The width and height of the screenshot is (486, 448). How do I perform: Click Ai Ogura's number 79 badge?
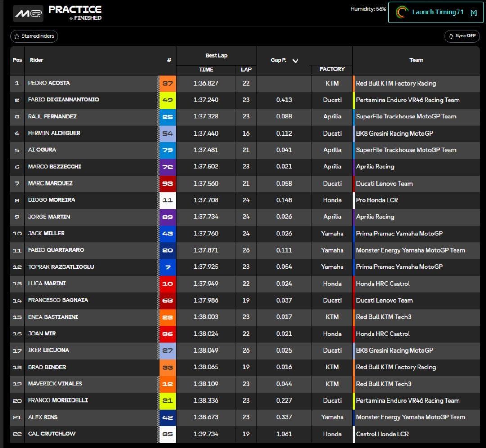168,150
